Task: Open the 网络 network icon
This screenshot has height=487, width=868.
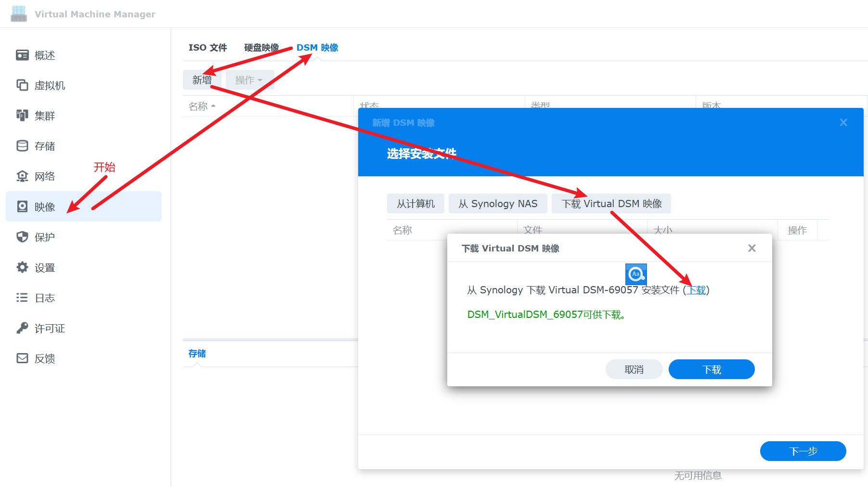Action: tap(22, 176)
